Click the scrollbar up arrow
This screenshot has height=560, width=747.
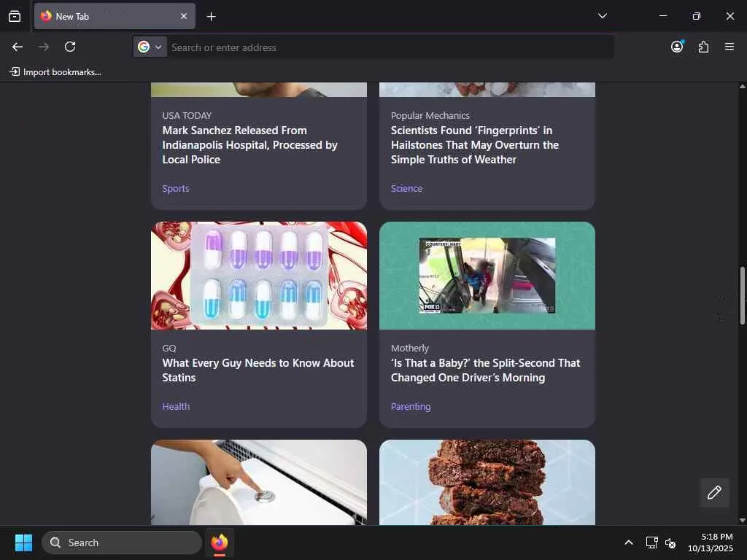(x=742, y=86)
